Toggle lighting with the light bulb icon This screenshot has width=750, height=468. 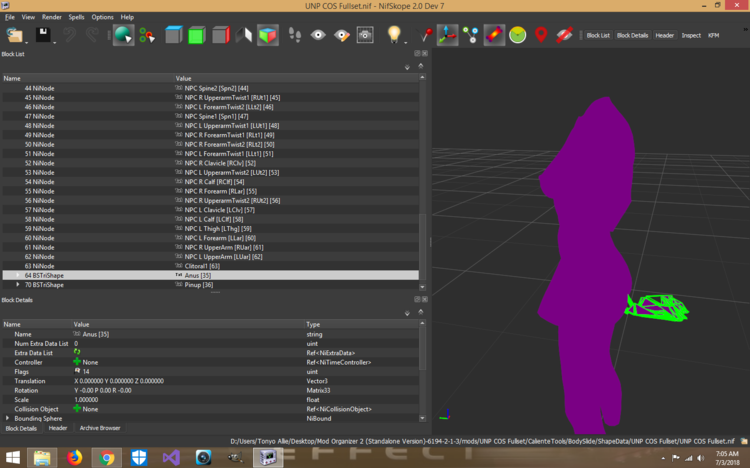[x=394, y=34]
